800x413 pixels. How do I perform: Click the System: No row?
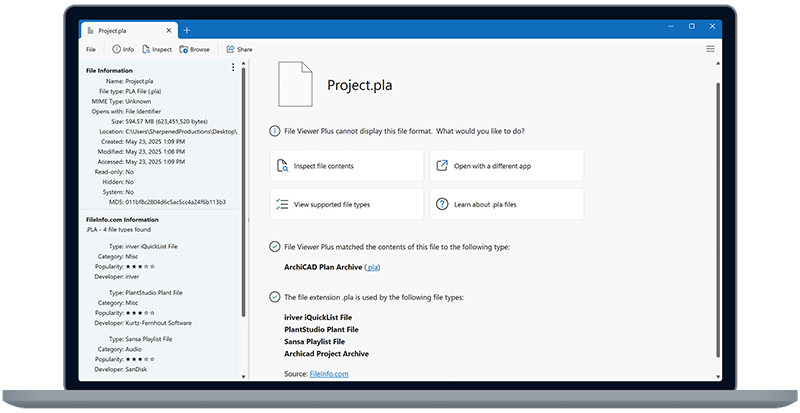click(118, 192)
